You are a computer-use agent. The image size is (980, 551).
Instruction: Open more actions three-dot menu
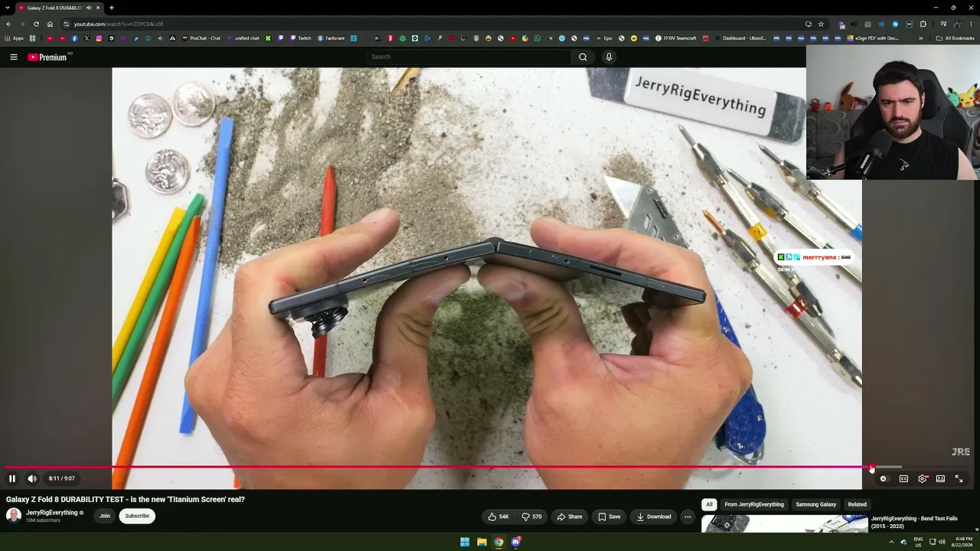coord(688,517)
